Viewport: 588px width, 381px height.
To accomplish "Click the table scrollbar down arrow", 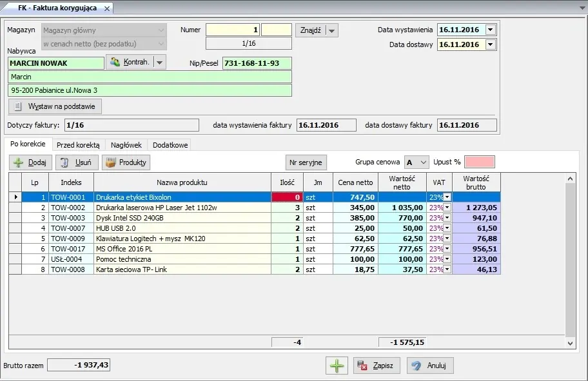I will click(570, 343).
